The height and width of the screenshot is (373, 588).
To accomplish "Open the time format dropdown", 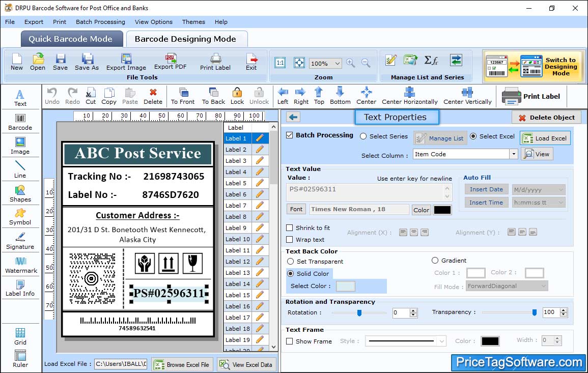I will point(561,203).
